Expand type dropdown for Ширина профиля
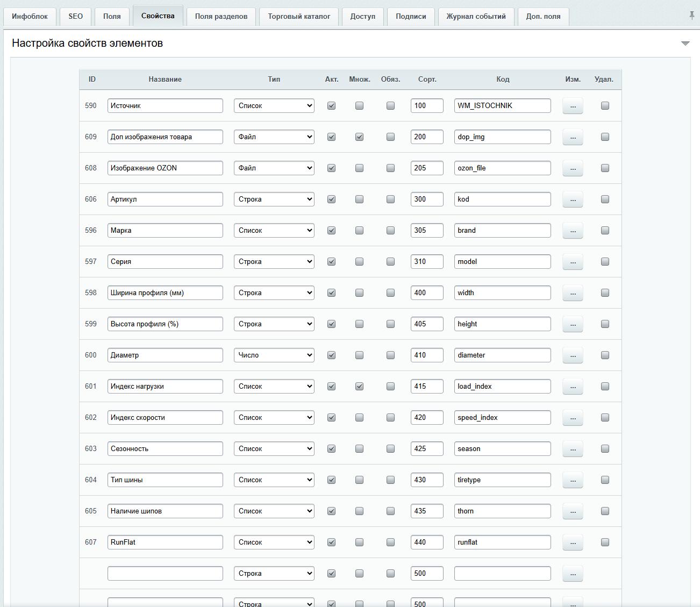The height and width of the screenshot is (607, 700). tap(274, 293)
